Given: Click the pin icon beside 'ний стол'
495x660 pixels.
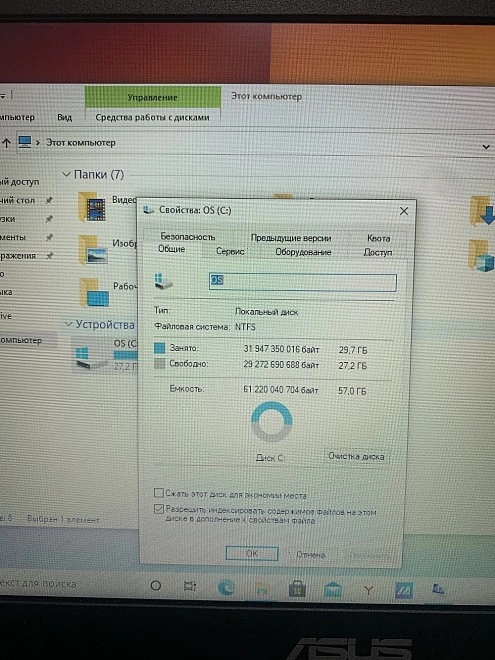Looking at the screenshot, I should [49, 200].
